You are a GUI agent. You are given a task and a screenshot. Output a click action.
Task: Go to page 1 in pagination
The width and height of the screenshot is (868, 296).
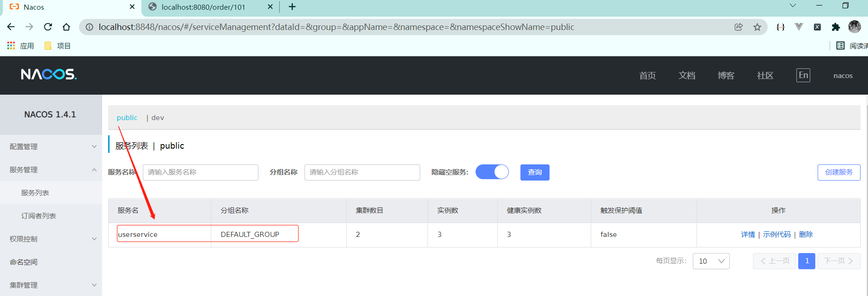click(x=807, y=261)
